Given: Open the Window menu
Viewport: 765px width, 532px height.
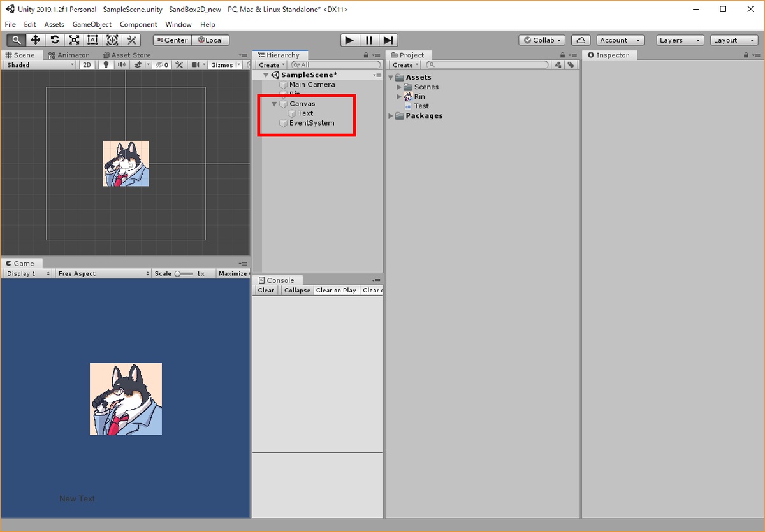Looking at the screenshot, I should pyautogui.click(x=178, y=24).
